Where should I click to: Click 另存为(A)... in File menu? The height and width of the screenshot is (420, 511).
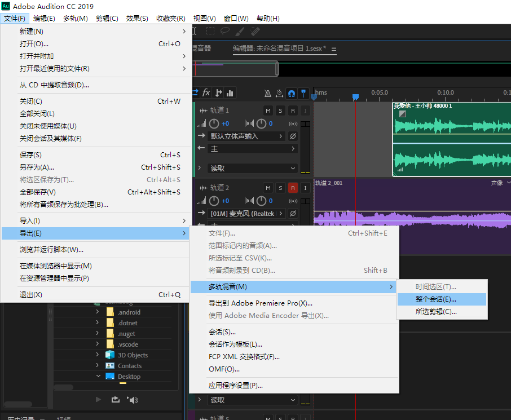(x=96, y=167)
